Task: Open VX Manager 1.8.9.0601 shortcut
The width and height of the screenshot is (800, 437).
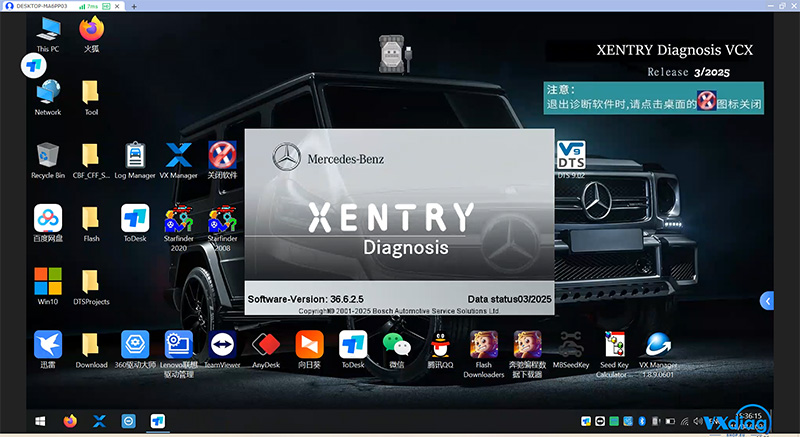Action: pos(658,354)
